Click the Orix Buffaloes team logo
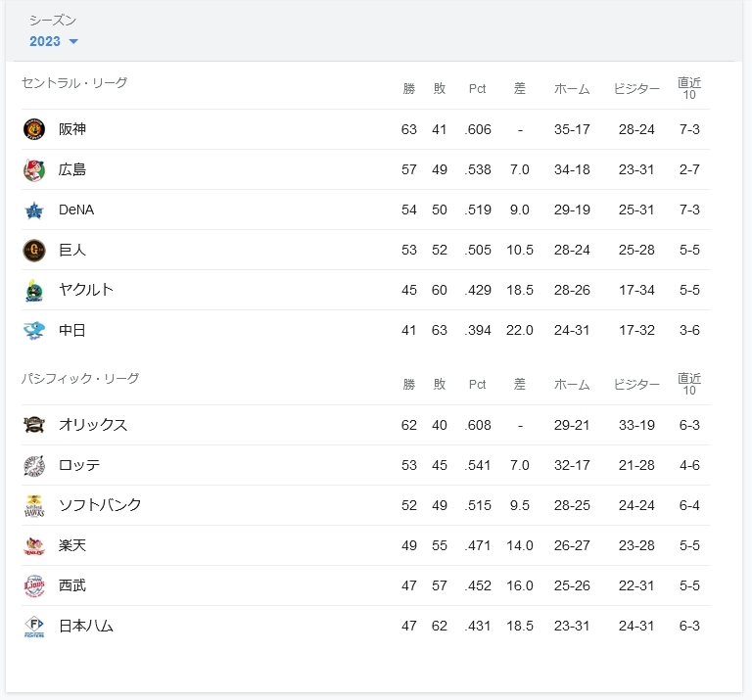The height and width of the screenshot is (700, 752). 34,425
